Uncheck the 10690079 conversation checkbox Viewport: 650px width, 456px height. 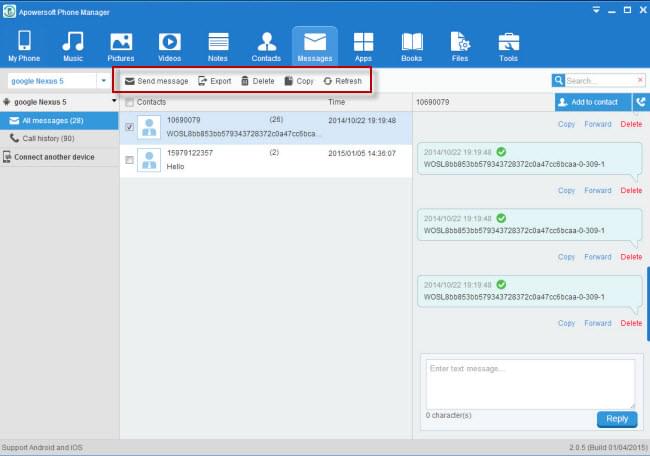[x=128, y=127]
